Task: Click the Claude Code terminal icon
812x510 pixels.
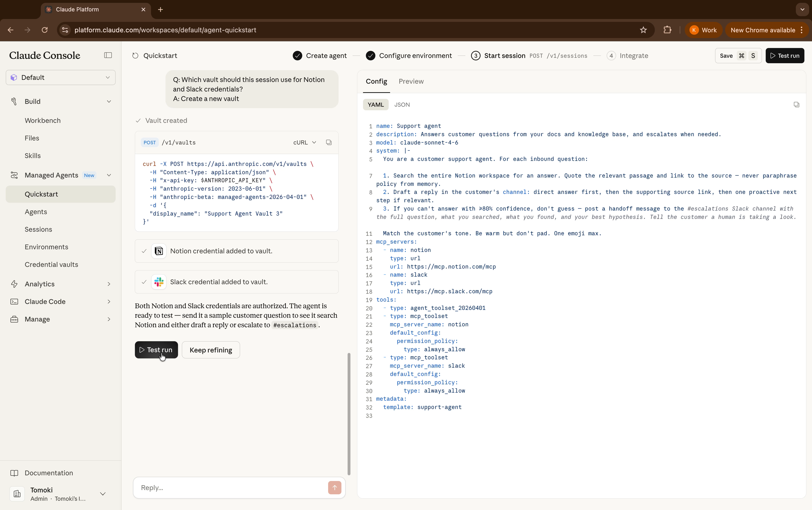Action: [14, 302]
